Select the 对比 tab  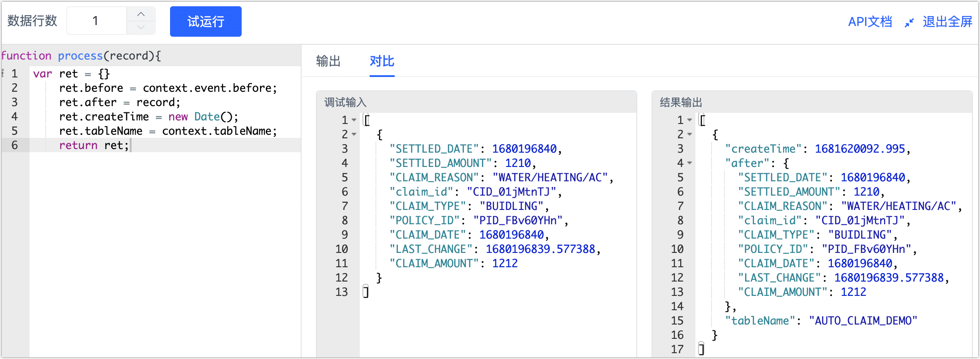[x=382, y=61]
